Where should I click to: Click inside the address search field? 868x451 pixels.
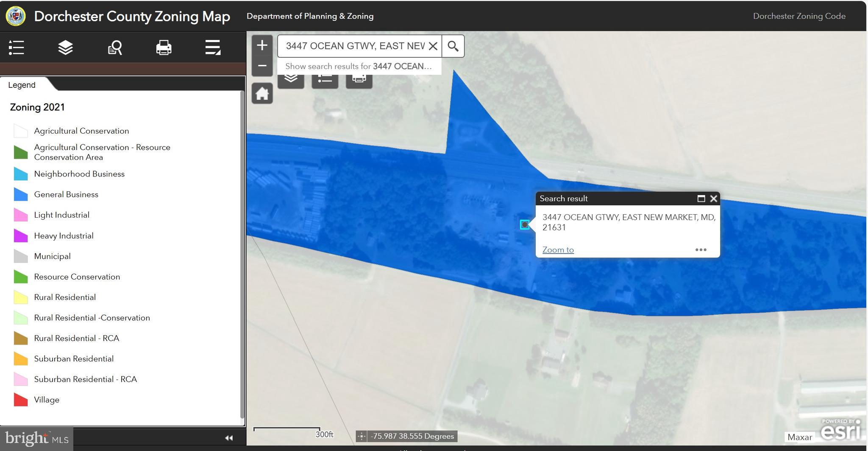pyautogui.click(x=354, y=46)
